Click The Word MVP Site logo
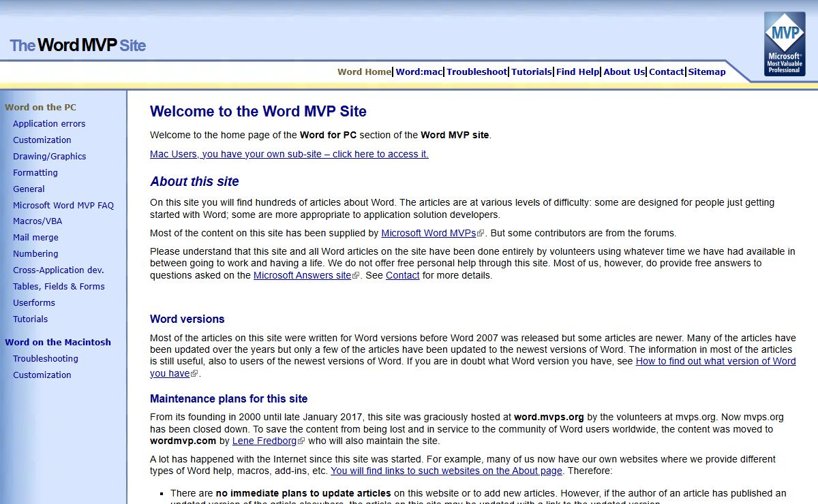Screen dimensions: 818x504 pyautogui.click(x=78, y=46)
